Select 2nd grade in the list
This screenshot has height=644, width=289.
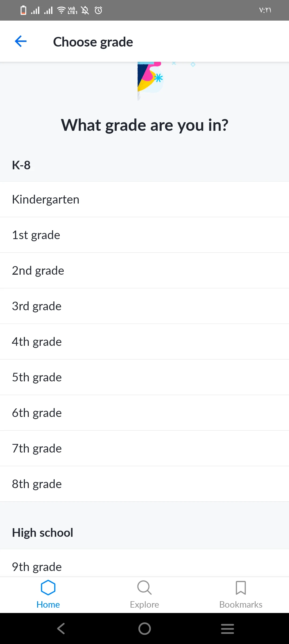144,270
